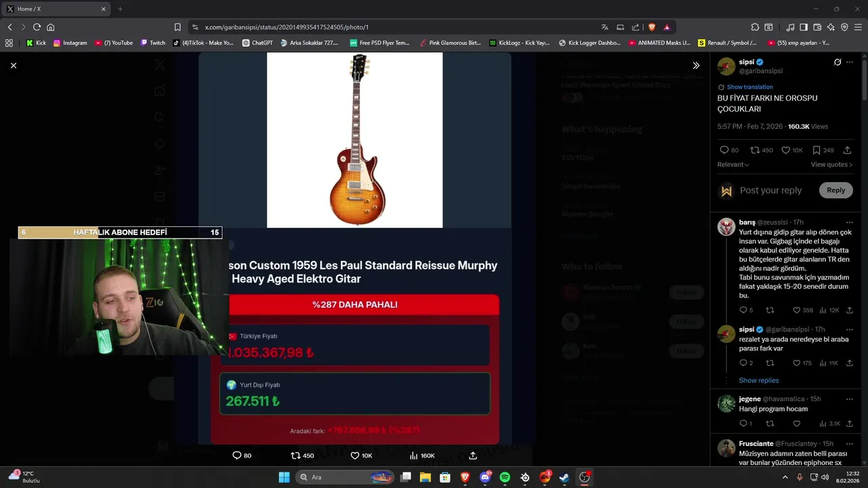The height and width of the screenshot is (488, 868).
Task: Click the taskbar Ara search box
Action: pyautogui.click(x=346, y=477)
